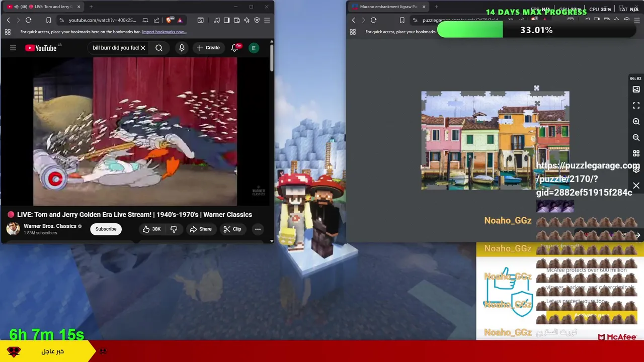Open Warner Bros. Classics channel avatar
The width and height of the screenshot is (644, 362).
[13, 229]
